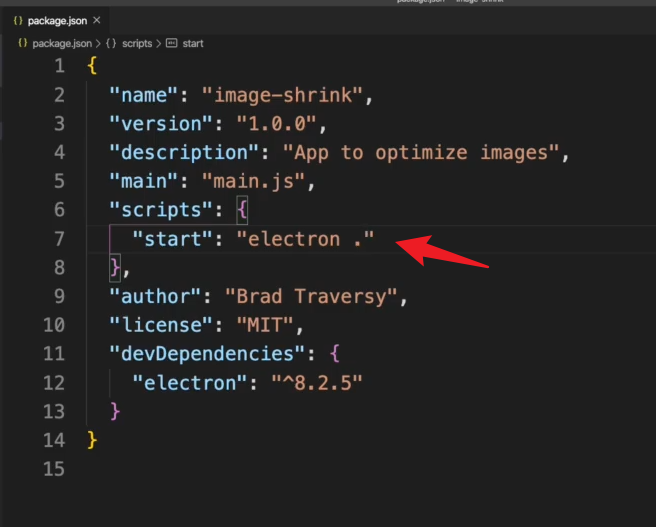Click the "scripts" key
The width and height of the screenshot is (656, 527).
pyautogui.click(x=161, y=210)
